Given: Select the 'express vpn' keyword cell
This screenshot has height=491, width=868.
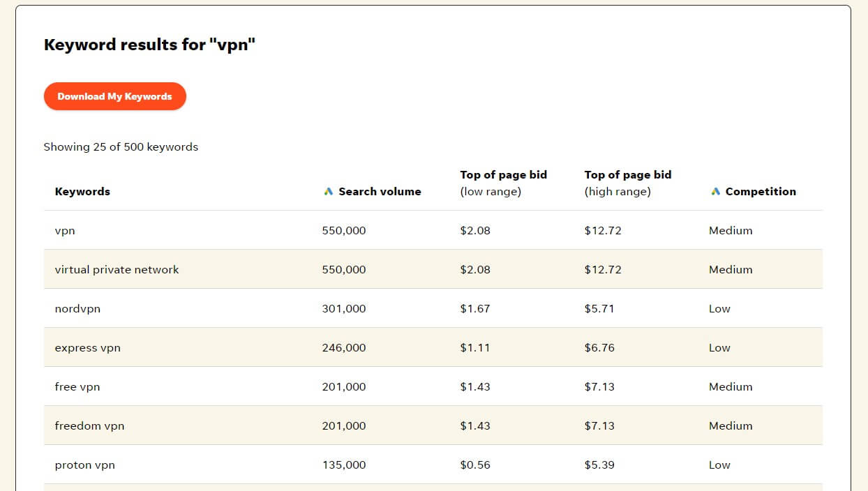Looking at the screenshot, I should pos(88,348).
